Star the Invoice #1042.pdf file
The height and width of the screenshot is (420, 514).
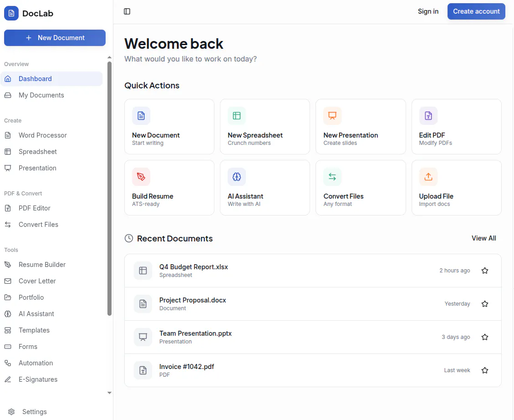[485, 370]
